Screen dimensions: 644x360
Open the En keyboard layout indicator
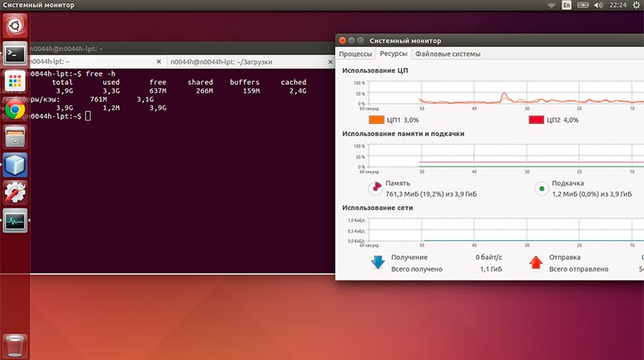(567, 5)
